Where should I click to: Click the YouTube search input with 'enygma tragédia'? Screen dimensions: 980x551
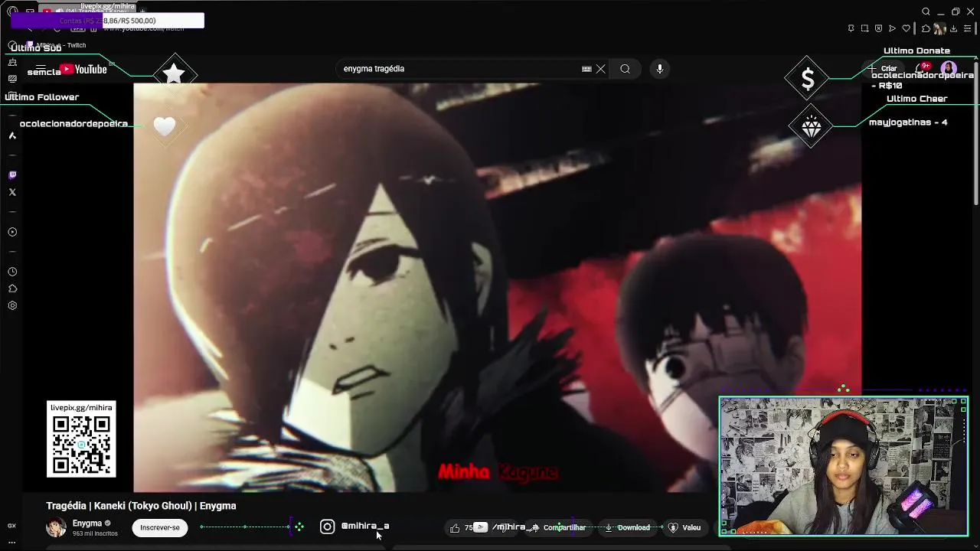click(x=459, y=69)
